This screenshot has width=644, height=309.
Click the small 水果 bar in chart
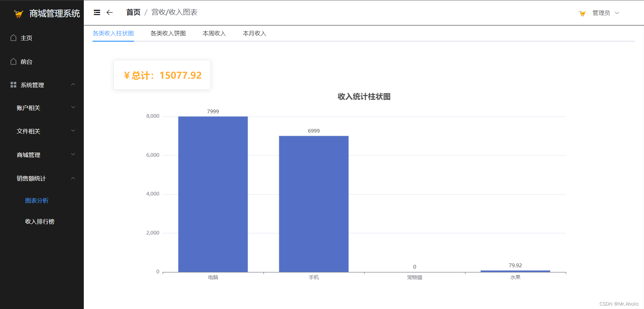pyautogui.click(x=515, y=271)
